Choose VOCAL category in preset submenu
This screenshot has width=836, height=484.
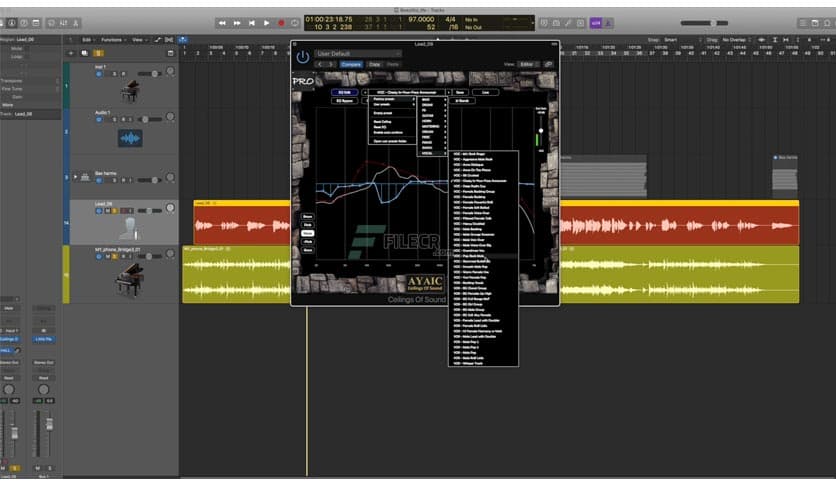tap(432, 153)
